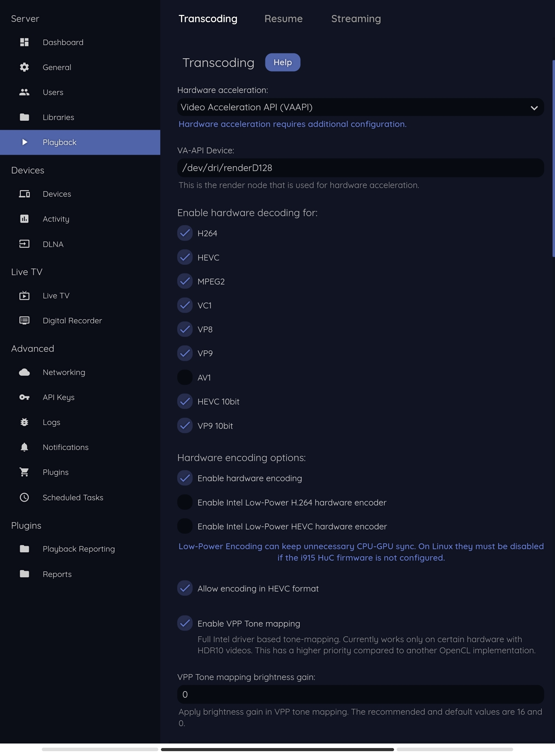This screenshot has height=756, width=555.
Task: Open Networking via the cloud icon
Action: 24,372
